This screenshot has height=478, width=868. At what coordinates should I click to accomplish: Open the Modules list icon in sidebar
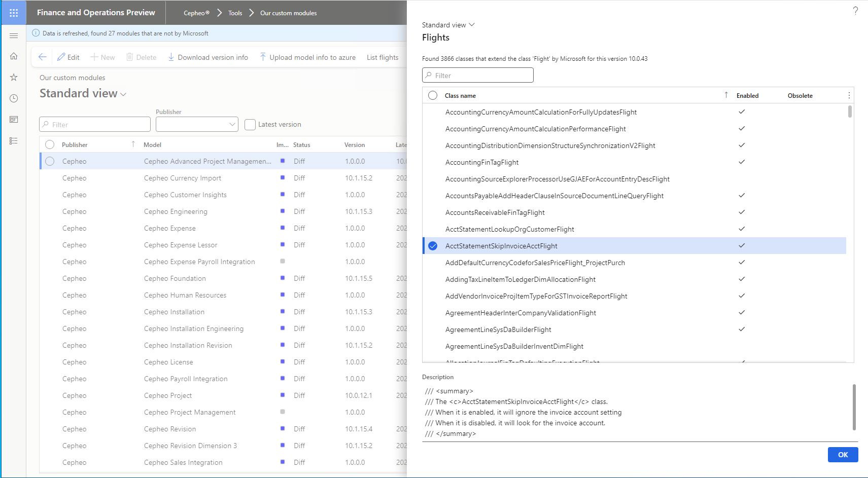(14, 141)
